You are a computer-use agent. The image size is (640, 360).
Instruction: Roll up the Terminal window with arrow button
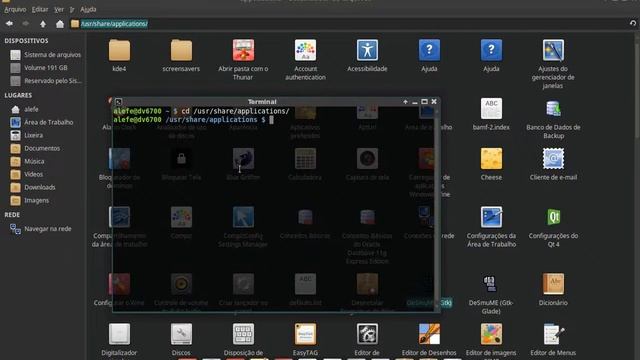[x=405, y=102]
